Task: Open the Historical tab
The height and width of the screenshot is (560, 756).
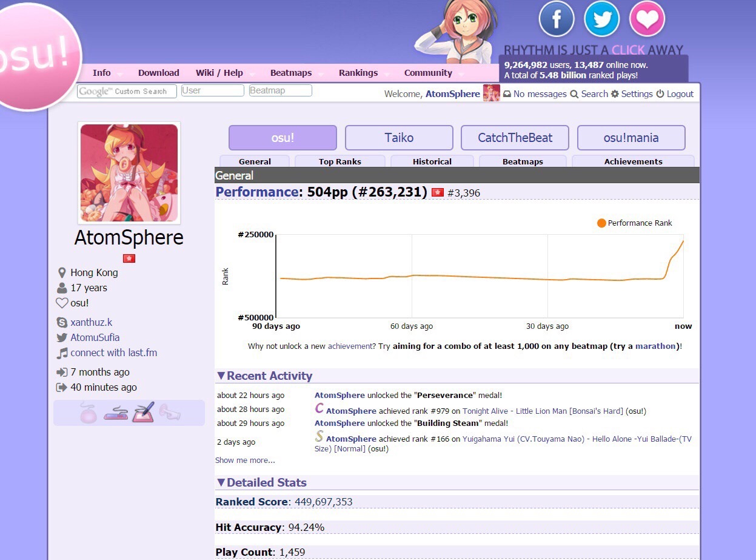Action: click(432, 161)
